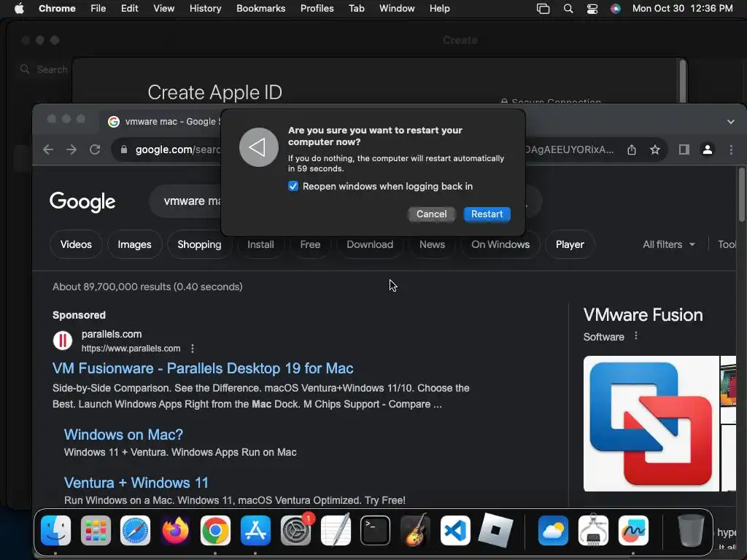This screenshot has height=560, width=747.
Task: Click the Chrome page scrollbar
Action: (x=742, y=195)
